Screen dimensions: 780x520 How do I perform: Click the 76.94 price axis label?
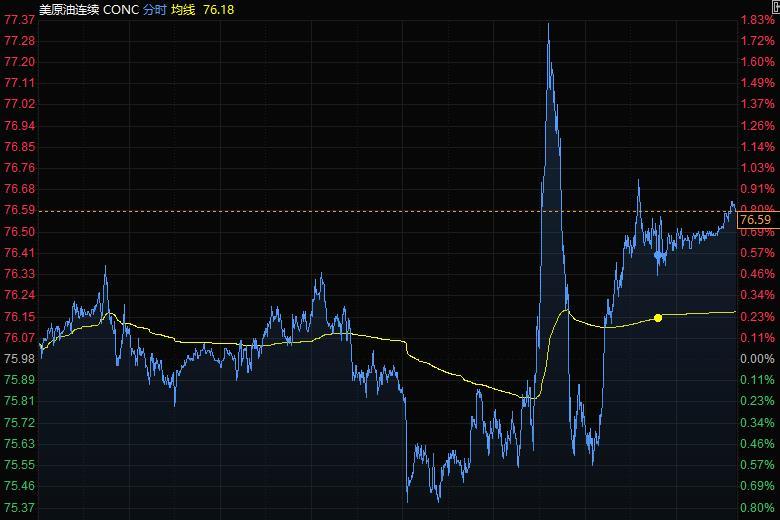coord(20,125)
